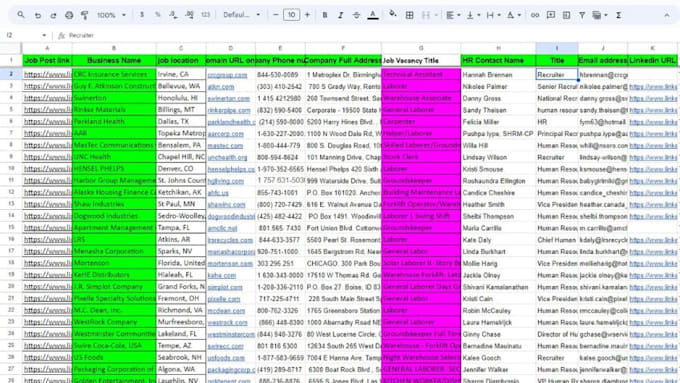Viewport: 680px width, 383px height.
Task: Click the Parkland Health cell
Action: (x=114, y=121)
